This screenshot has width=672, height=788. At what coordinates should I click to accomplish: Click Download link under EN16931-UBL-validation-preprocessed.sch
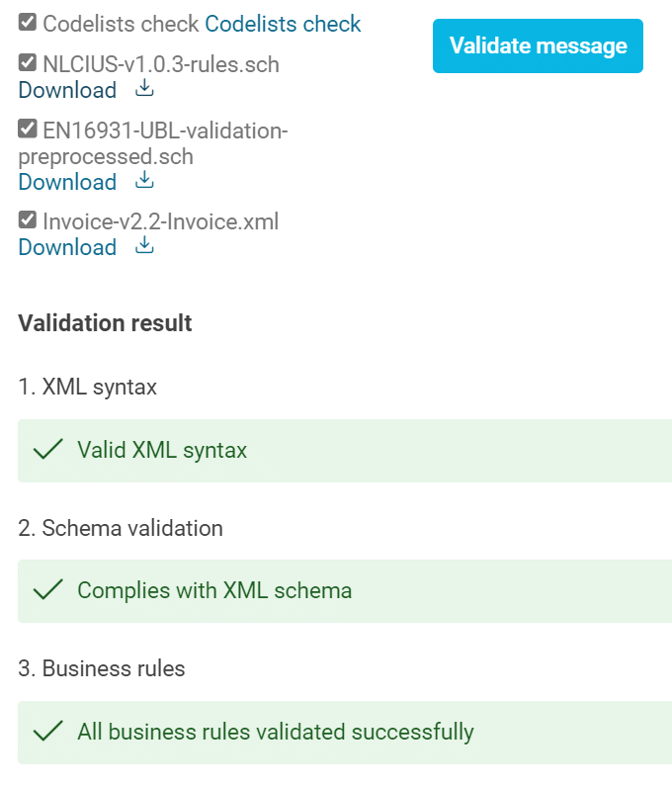tap(67, 182)
